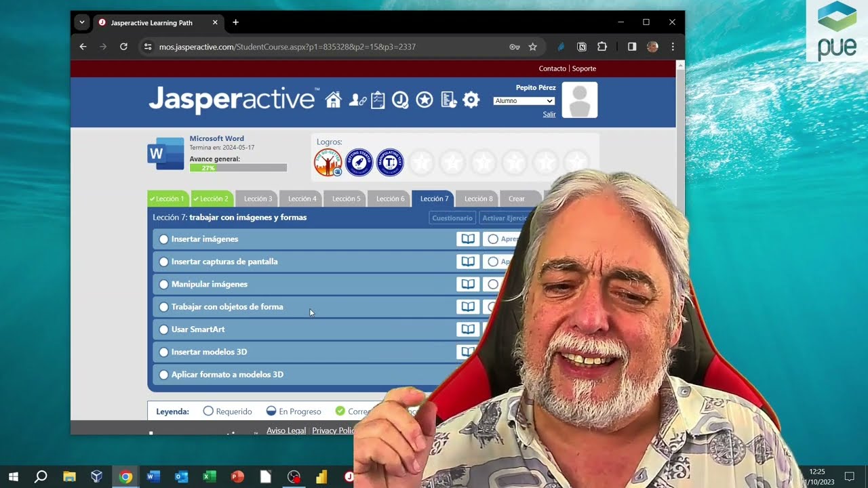This screenshot has height=488, width=868.
Task: Select status circle for Usar SmartArt
Action: 163,329
